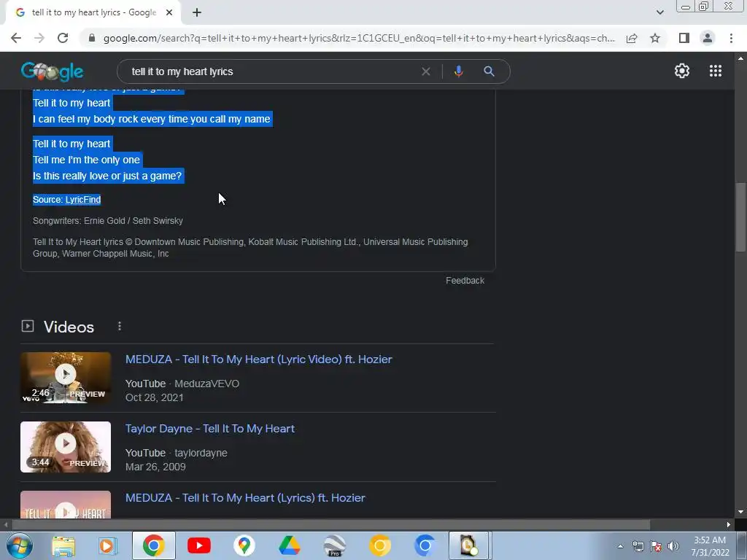This screenshot has width=747, height=560.
Task: Open Google Earth Pro taskbar icon
Action: (334, 545)
